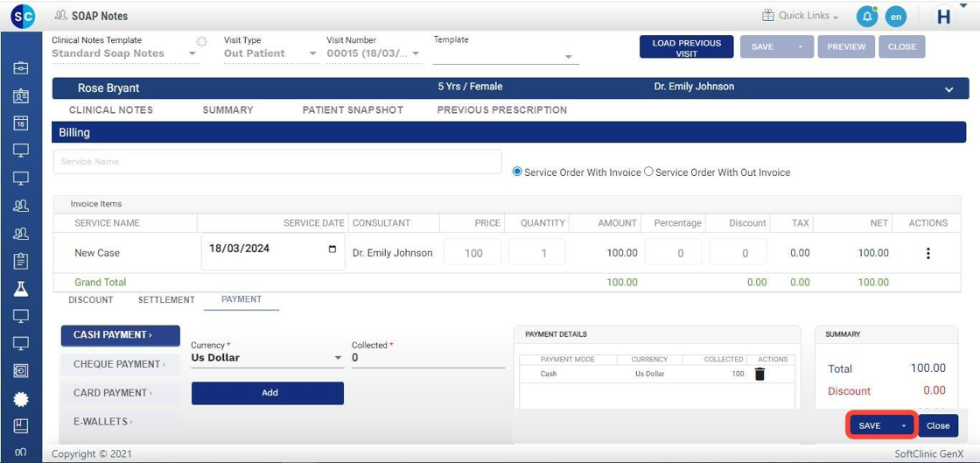Select Service Order With Out Invoice
This screenshot has height=463, width=980.
[648, 172]
